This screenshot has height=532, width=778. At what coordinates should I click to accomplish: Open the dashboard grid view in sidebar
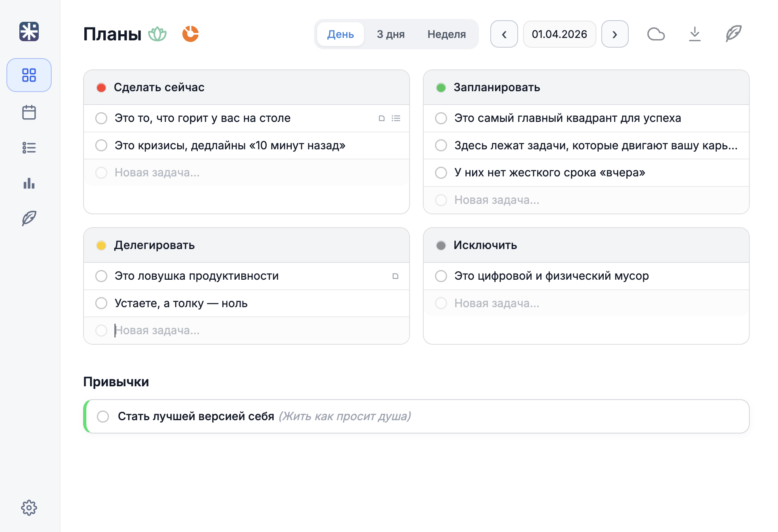(x=29, y=75)
